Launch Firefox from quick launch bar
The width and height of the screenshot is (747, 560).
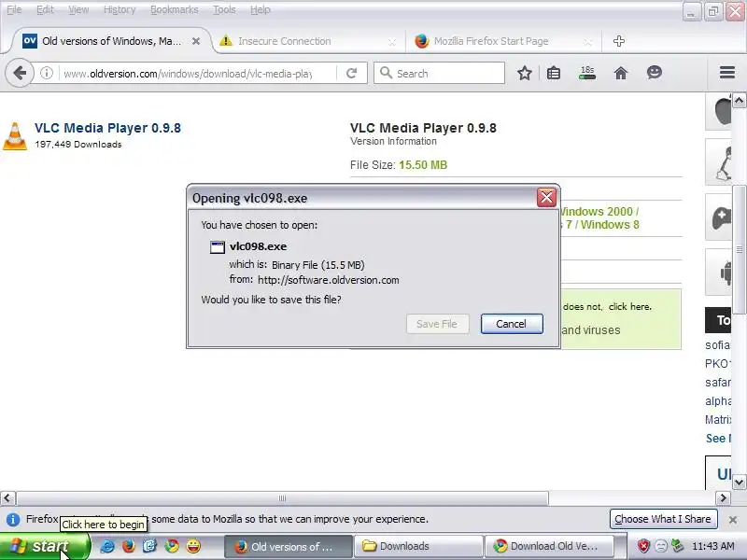[129, 546]
